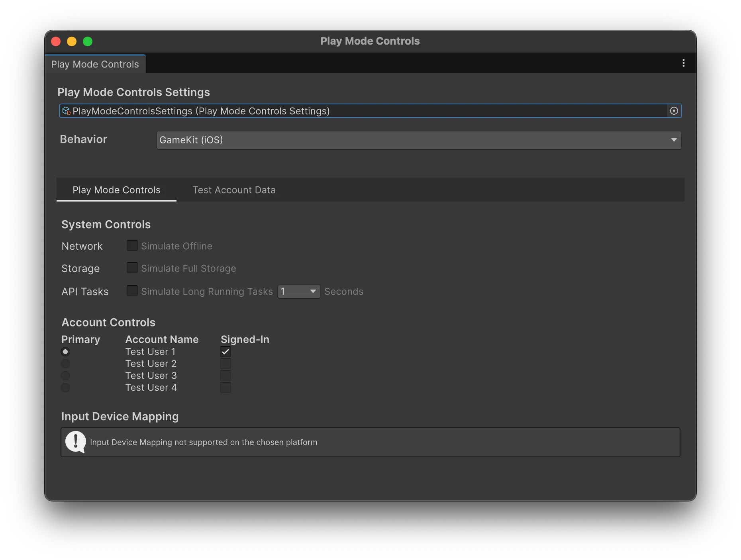Check Signed-In for Test User 3
741x560 pixels.
(225, 376)
